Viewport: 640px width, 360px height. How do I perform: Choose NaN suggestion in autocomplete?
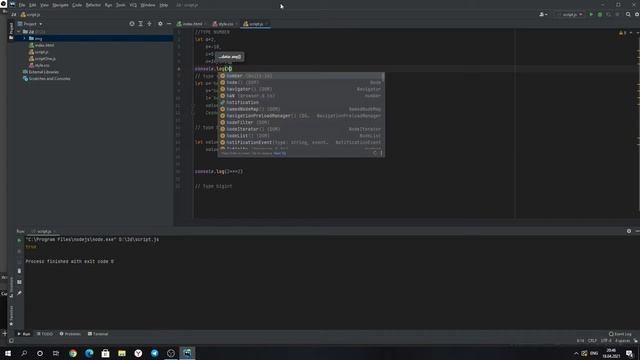click(x=301, y=96)
